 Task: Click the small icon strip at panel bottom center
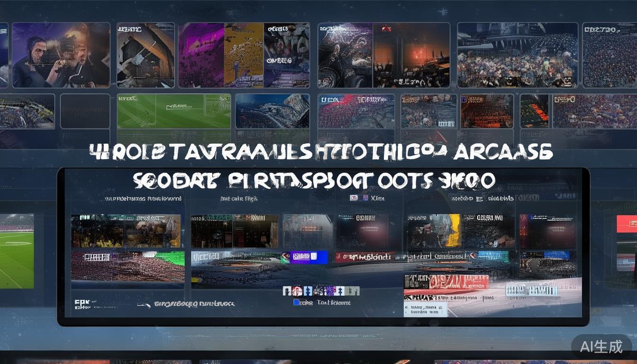pyautogui.click(x=321, y=291)
